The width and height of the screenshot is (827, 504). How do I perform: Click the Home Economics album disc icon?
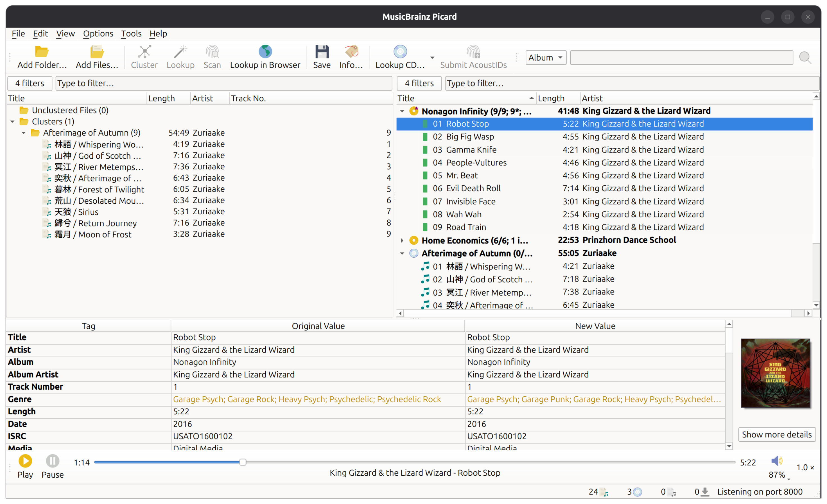[414, 240]
